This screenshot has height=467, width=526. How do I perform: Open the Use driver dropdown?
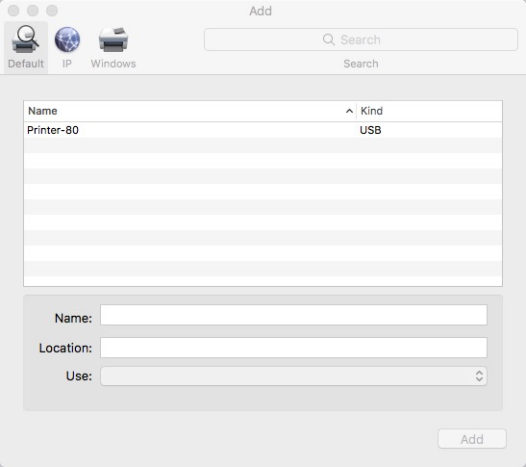click(x=294, y=376)
